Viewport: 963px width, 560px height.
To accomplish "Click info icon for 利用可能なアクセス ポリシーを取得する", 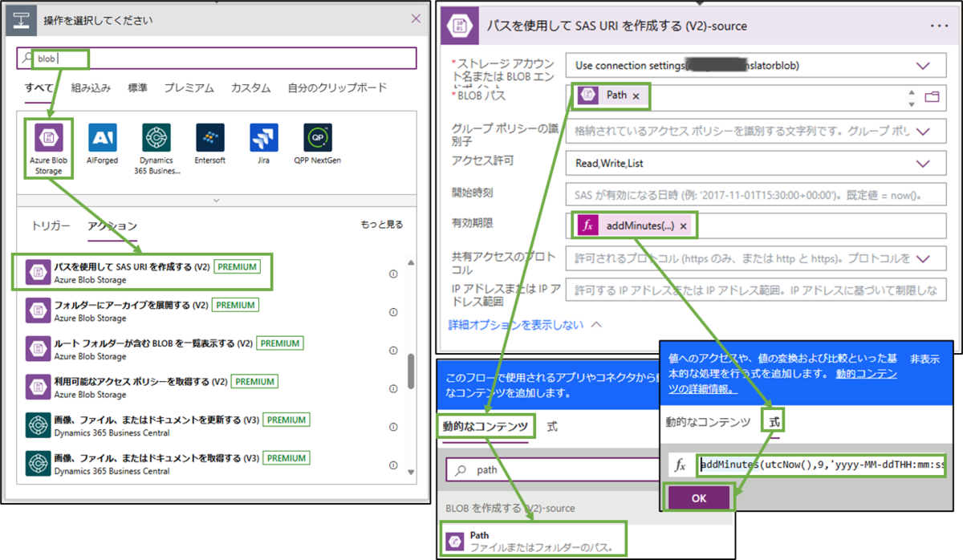I will point(393,388).
